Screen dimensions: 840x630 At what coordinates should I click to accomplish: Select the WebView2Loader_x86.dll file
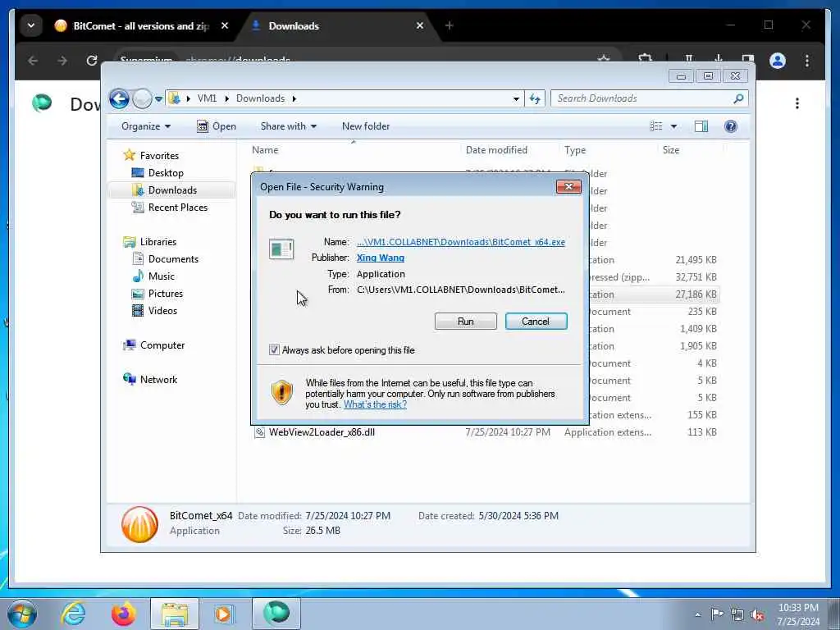click(x=322, y=432)
